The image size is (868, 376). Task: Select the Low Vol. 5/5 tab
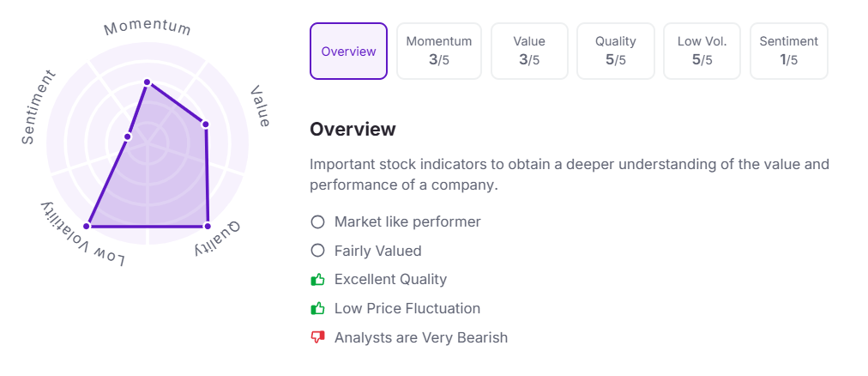click(702, 52)
